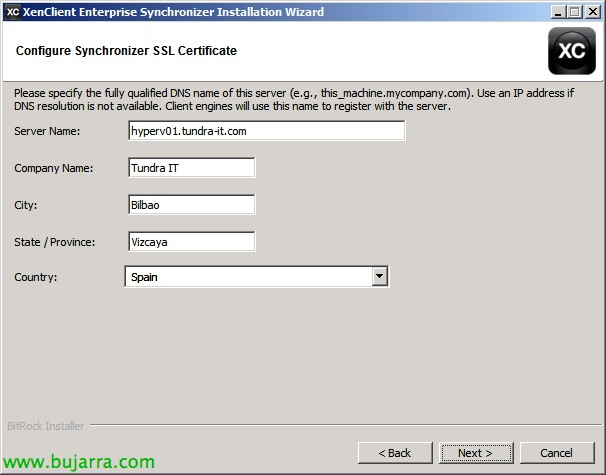Image resolution: width=606 pixels, height=475 pixels.
Task: Click the Server Name input field
Action: (267, 131)
